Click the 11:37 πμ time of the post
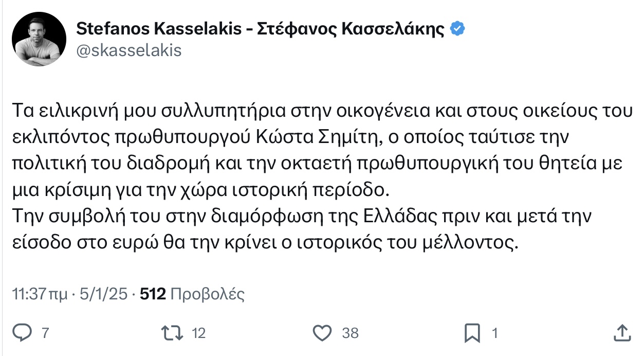 (39, 294)
